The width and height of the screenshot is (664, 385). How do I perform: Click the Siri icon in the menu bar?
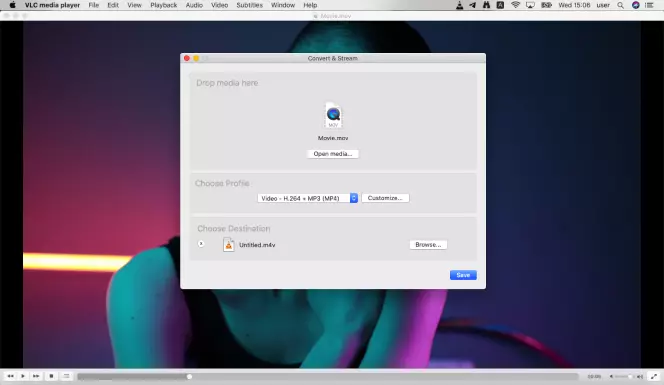(636, 5)
